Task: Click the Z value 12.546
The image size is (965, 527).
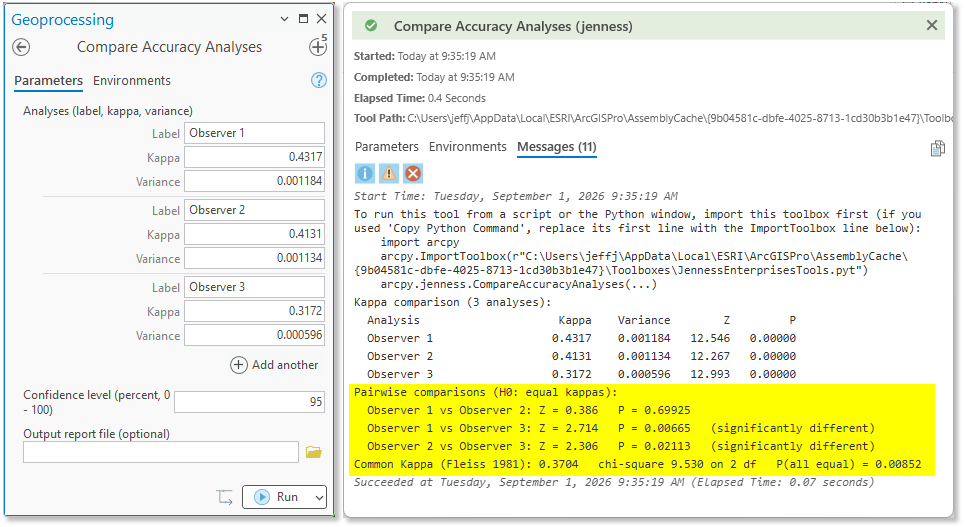Action: [x=710, y=338]
